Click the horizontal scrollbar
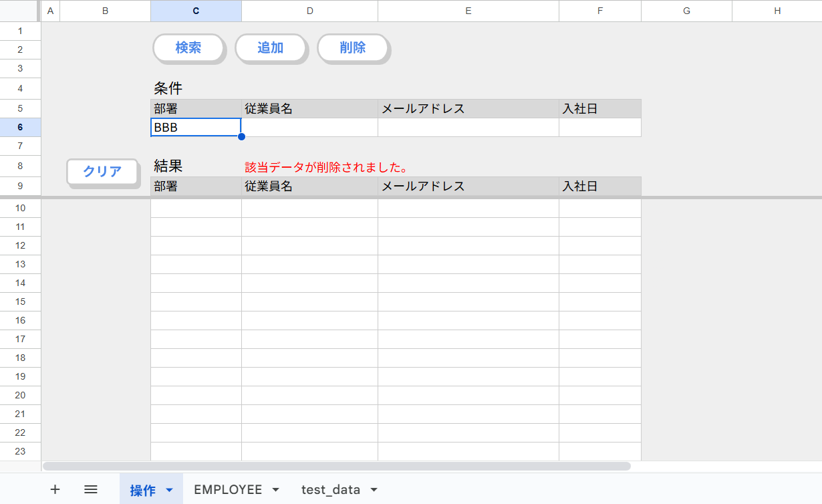This screenshot has height=504, width=822. coord(337,466)
